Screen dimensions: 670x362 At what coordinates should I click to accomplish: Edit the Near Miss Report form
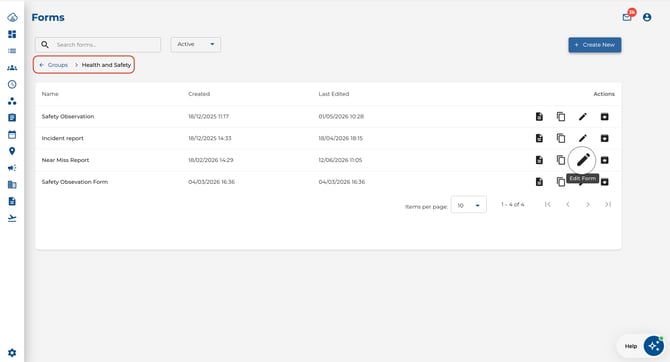pos(583,160)
